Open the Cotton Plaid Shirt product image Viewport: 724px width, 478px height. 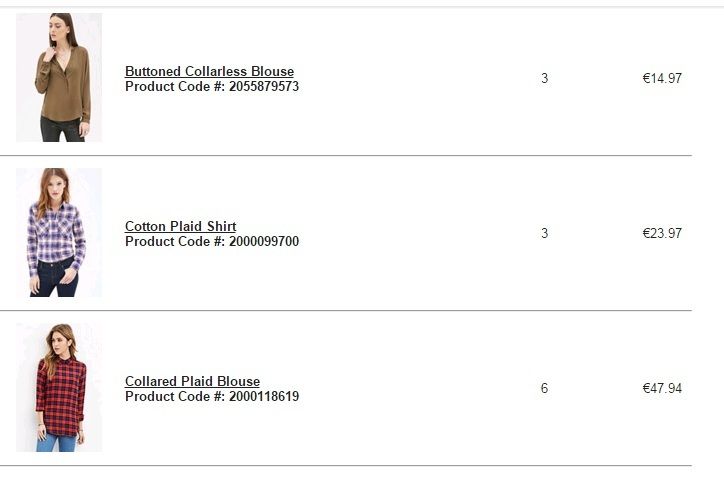(59, 232)
